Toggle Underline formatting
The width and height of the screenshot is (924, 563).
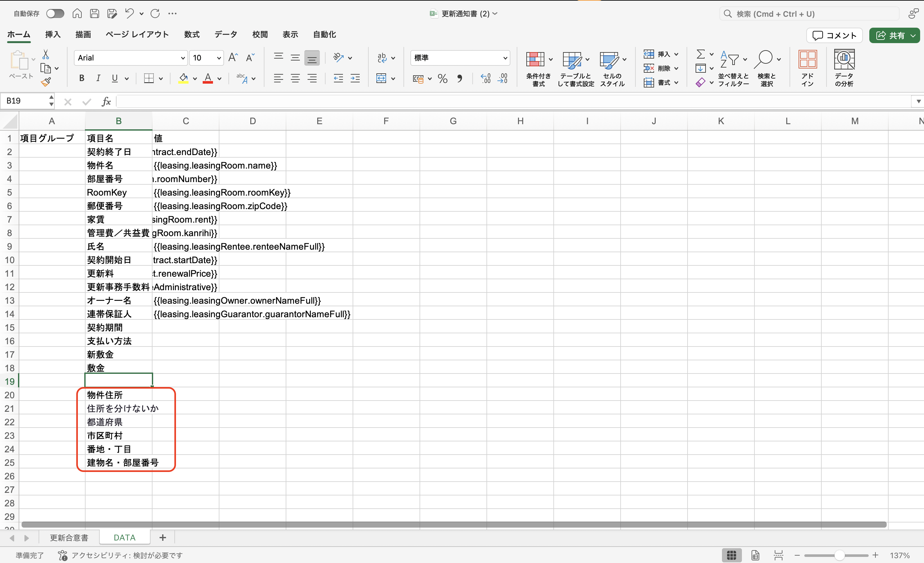point(115,78)
